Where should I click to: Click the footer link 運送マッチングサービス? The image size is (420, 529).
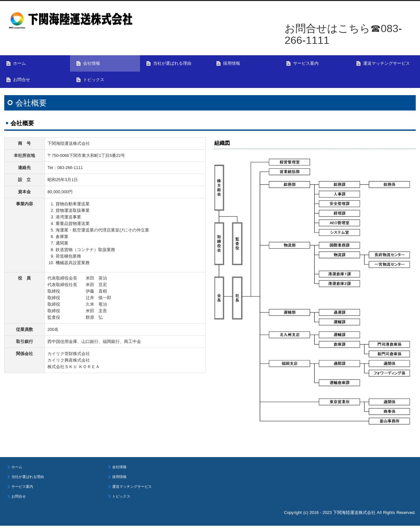(x=132, y=486)
